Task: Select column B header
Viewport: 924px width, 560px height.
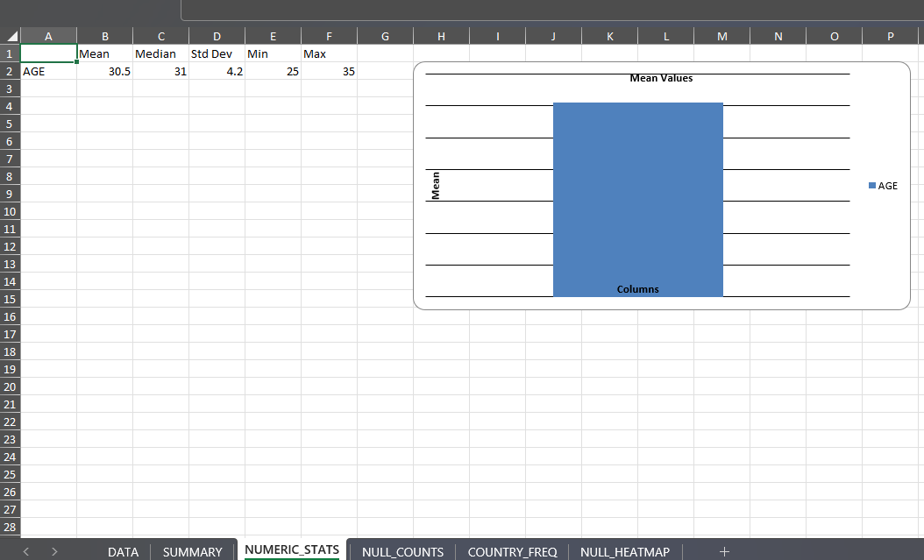Action: 104,36
